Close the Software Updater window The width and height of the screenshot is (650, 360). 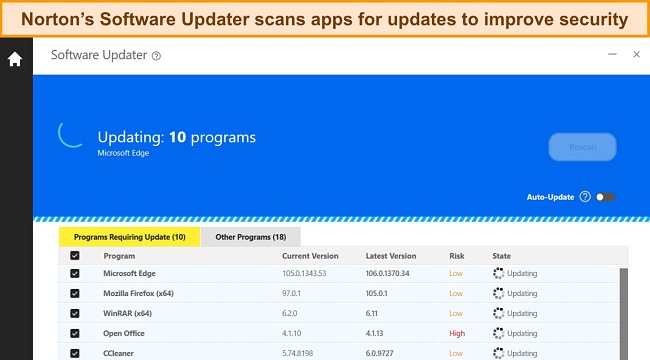[636, 54]
